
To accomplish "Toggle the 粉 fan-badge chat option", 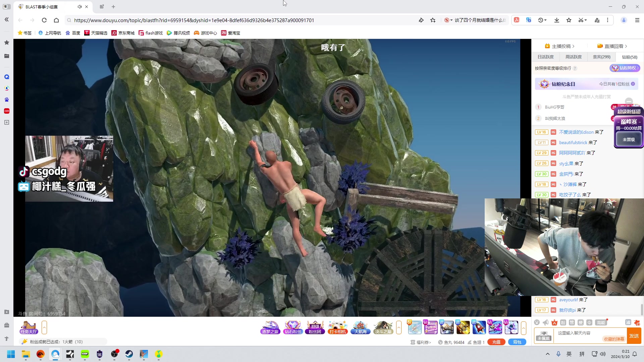I will pyautogui.click(x=563, y=322).
